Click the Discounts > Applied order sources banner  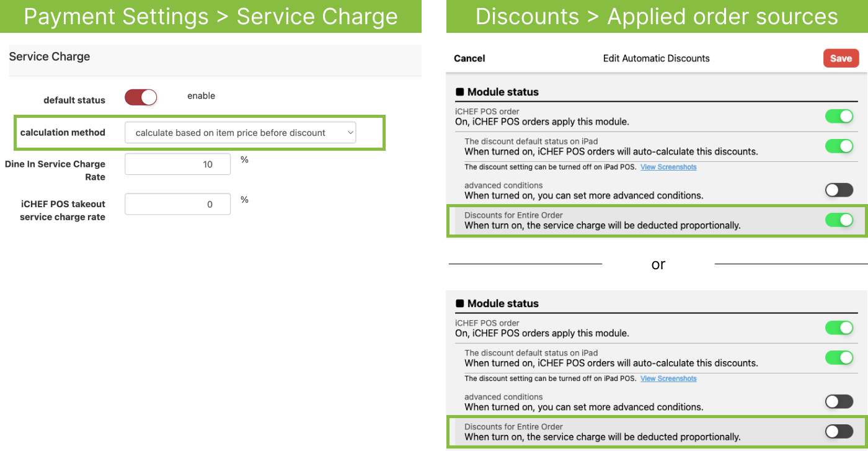(x=657, y=17)
